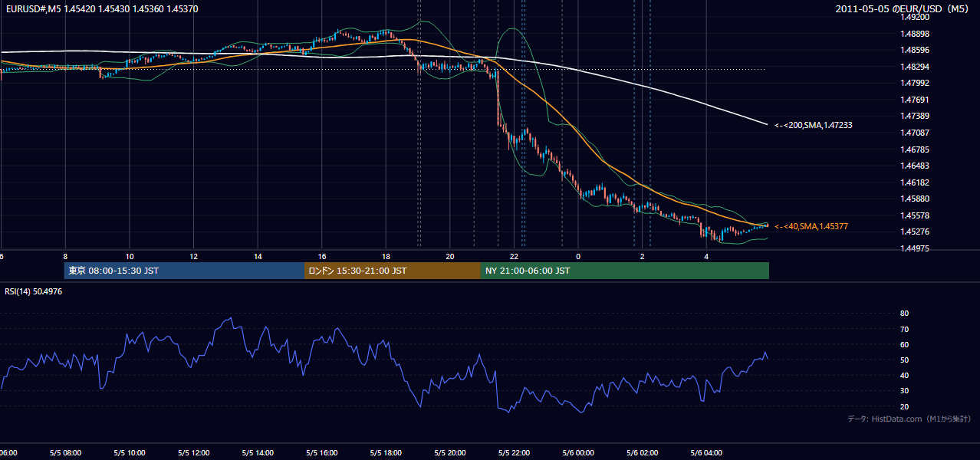Click price axis value 1.47389
Image resolution: width=980 pixels, height=460 pixels.
[x=915, y=116]
